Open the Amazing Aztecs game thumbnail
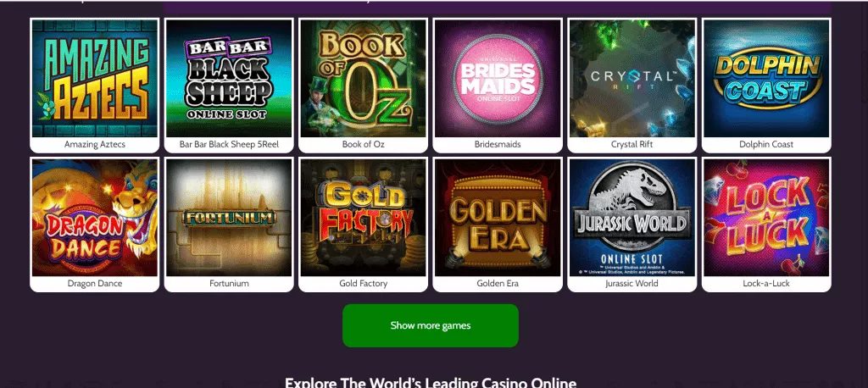The width and height of the screenshot is (868, 388). pyautogui.click(x=95, y=79)
